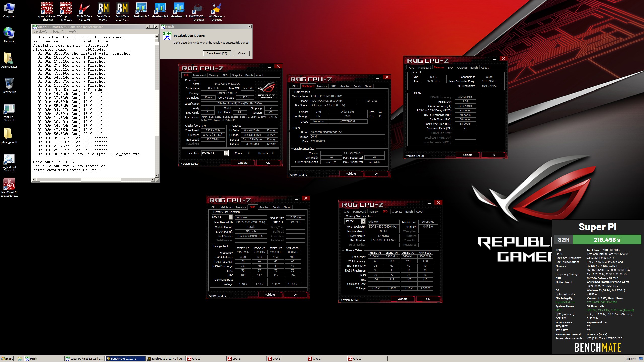Viewport: 644px width, 362px height.
Task: Switch to Finish window in taskbar
Action: 44,359
